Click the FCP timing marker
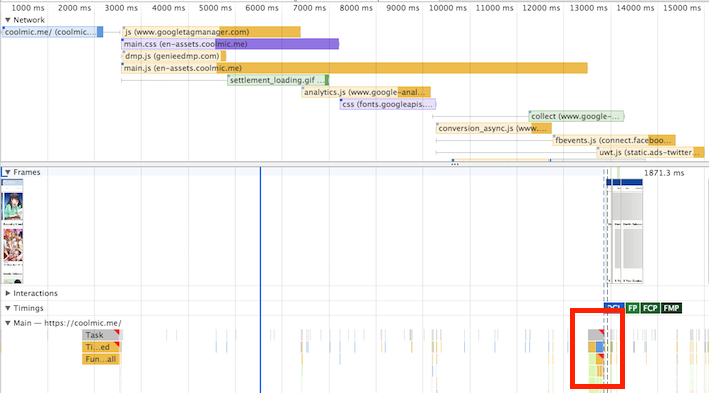 (650, 308)
